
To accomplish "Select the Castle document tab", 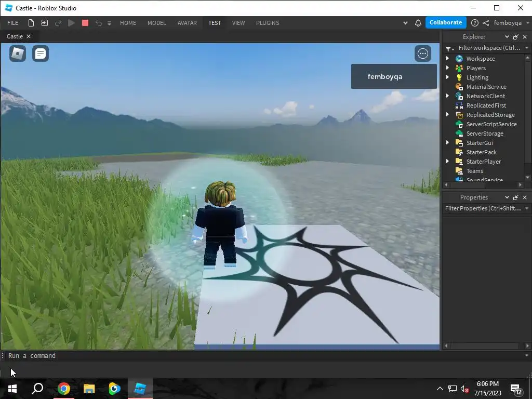I will 15,36.
